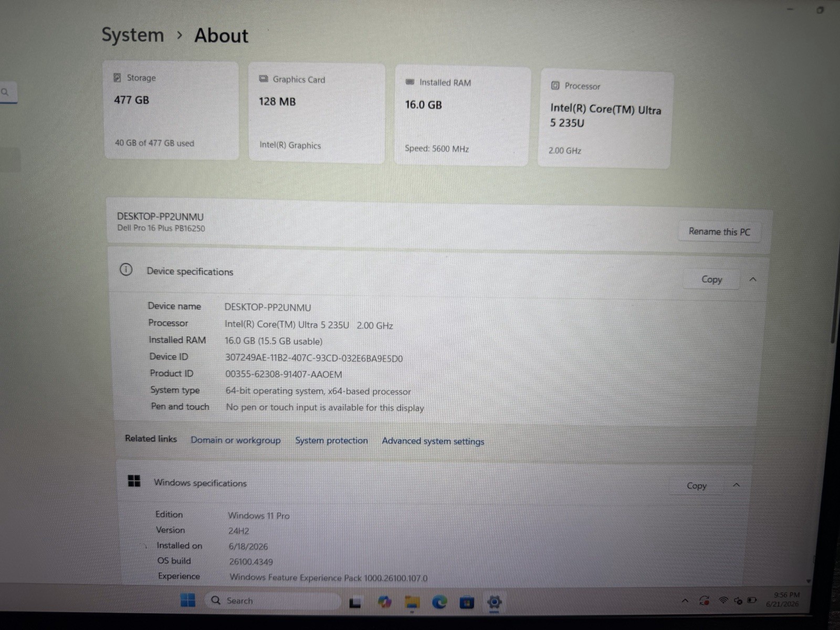This screenshot has height=630, width=840.
Task: Click the Intel(R) Graphics label
Action: 290,145
